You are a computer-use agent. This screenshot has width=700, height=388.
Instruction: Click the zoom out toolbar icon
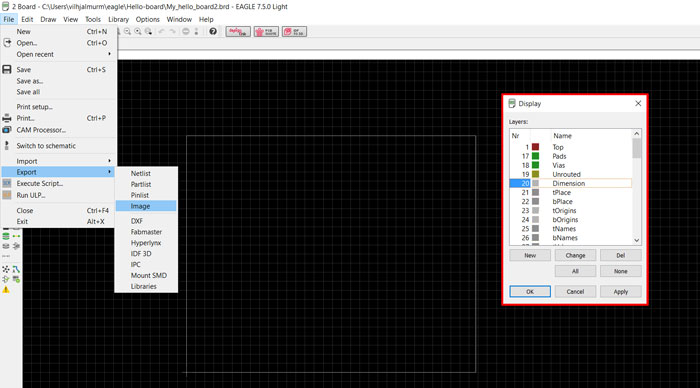point(127,31)
